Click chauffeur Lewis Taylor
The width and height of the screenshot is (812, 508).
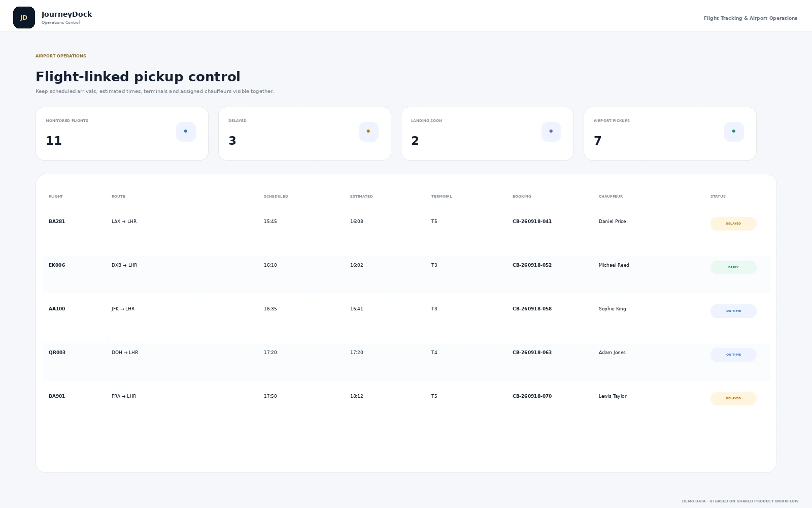613,396
